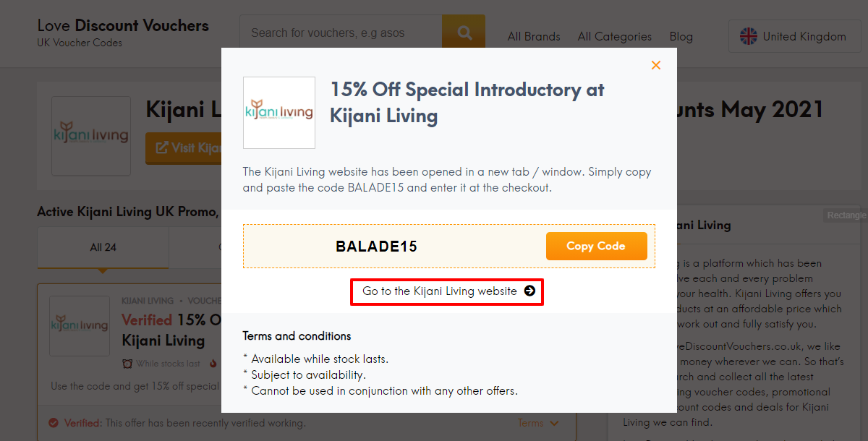
Task: Select the BALADE15 code text
Action: (377, 246)
